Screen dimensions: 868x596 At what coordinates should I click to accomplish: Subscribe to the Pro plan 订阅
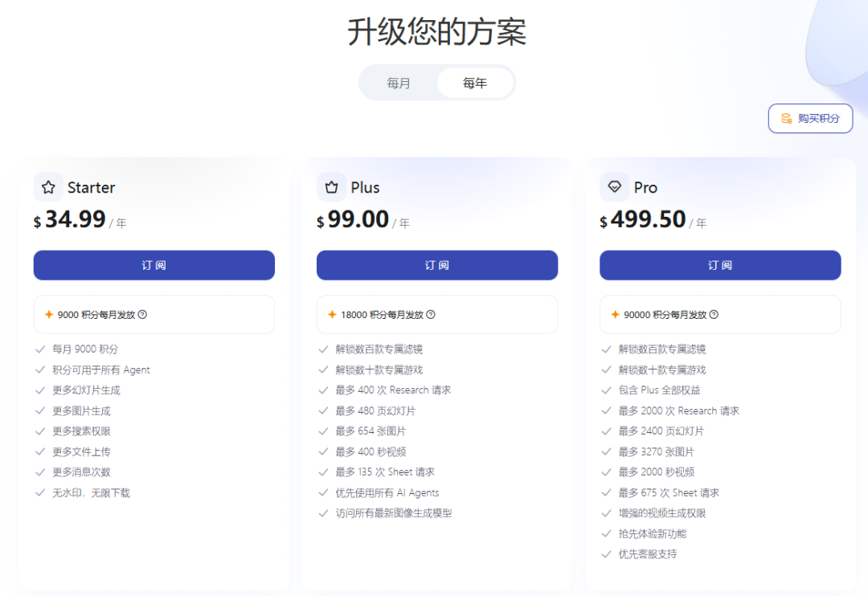click(x=720, y=265)
